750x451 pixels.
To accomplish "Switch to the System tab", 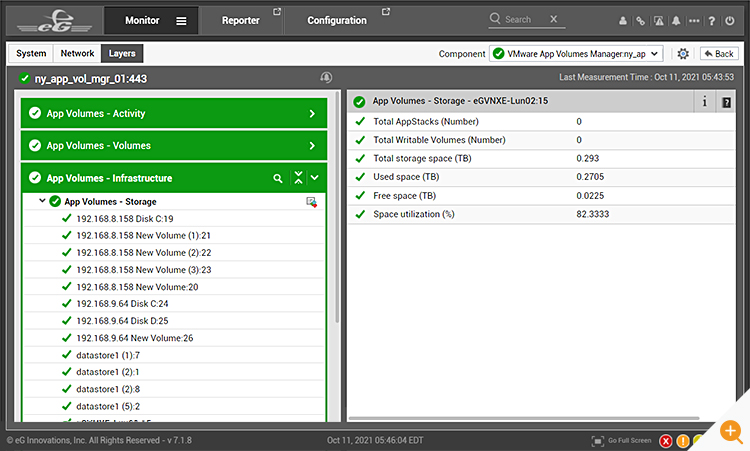I will point(31,53).
